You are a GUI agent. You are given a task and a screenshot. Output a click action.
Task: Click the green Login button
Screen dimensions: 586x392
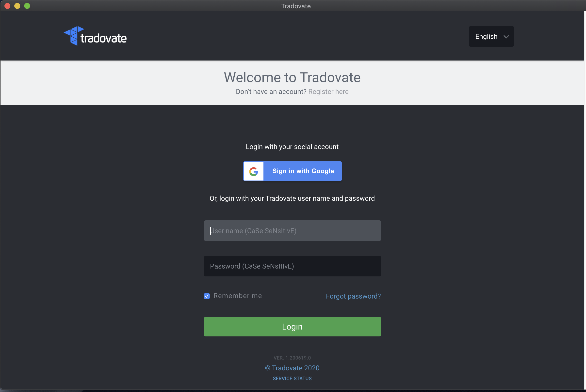(292, 327)
